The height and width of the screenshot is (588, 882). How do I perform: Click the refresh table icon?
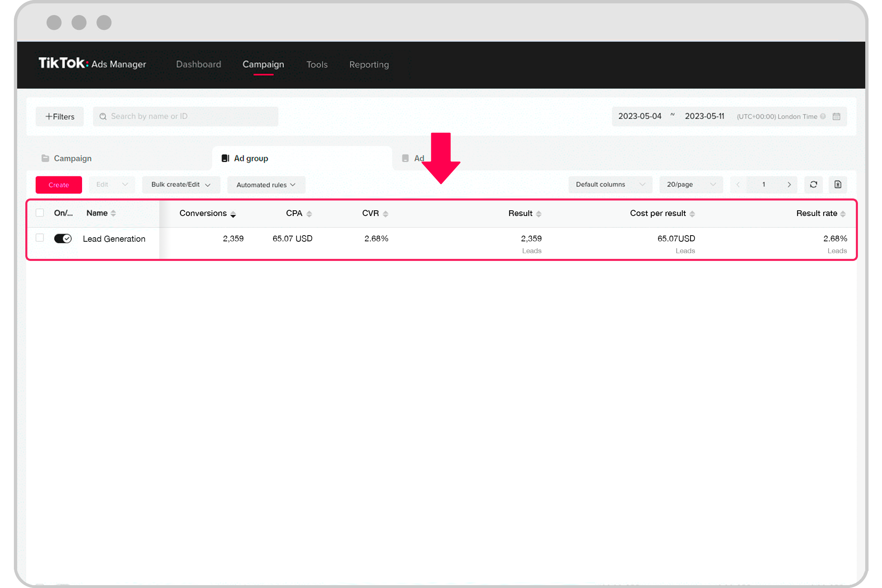pos(813,185)
